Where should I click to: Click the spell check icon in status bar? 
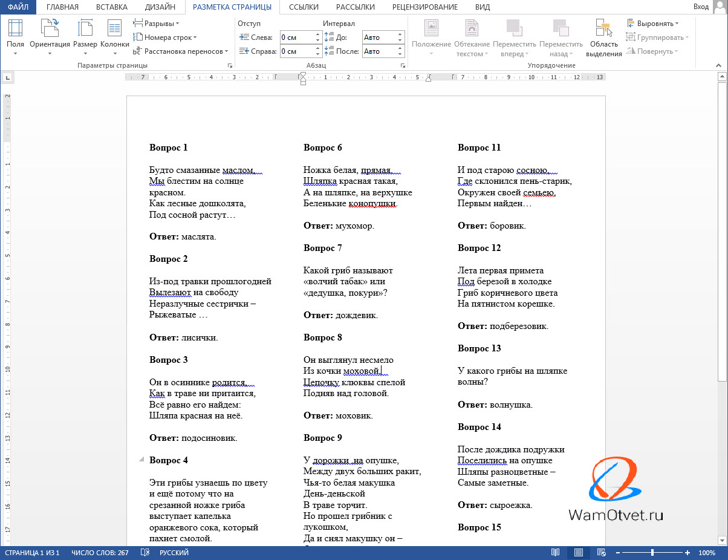click(145, 553)
